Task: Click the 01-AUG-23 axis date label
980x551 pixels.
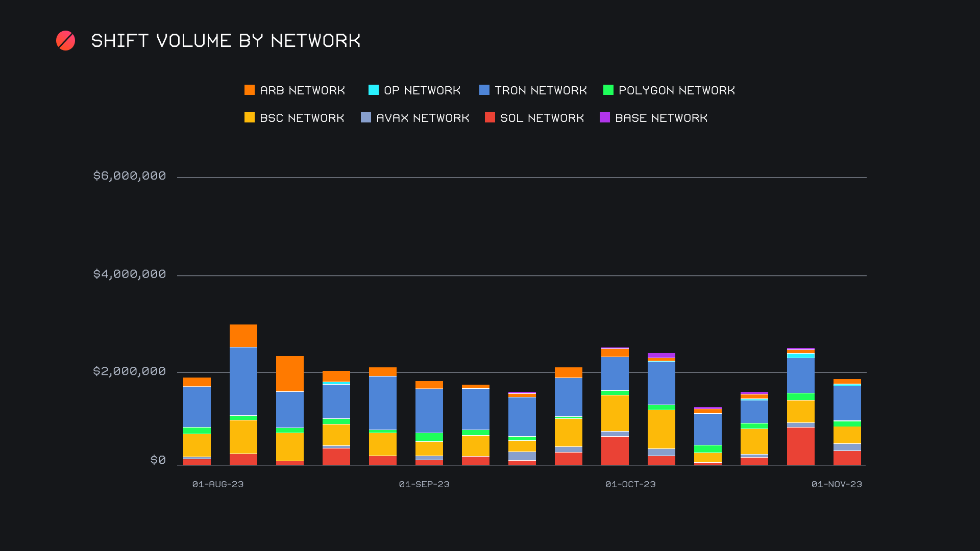Action: pyautogui.click(x=218, y=484)
